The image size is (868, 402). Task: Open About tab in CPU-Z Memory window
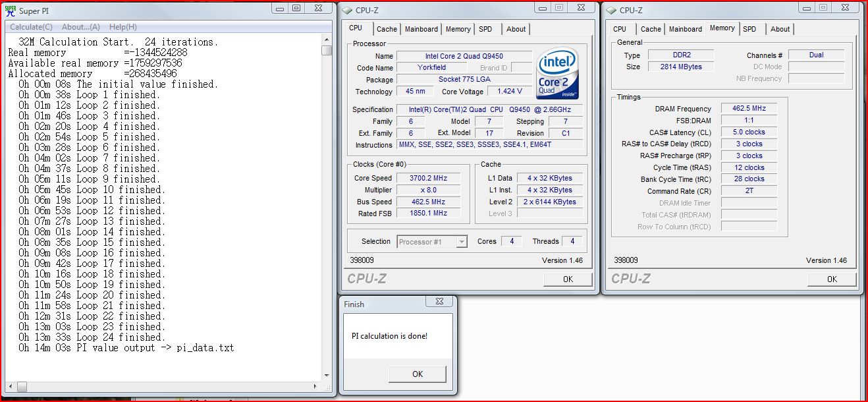tap(780, 29)
